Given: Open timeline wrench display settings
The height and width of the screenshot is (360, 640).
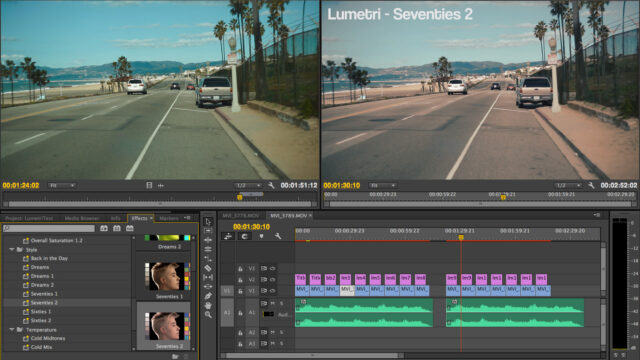Looking at the screenshot, I should [x=278, y=236].
